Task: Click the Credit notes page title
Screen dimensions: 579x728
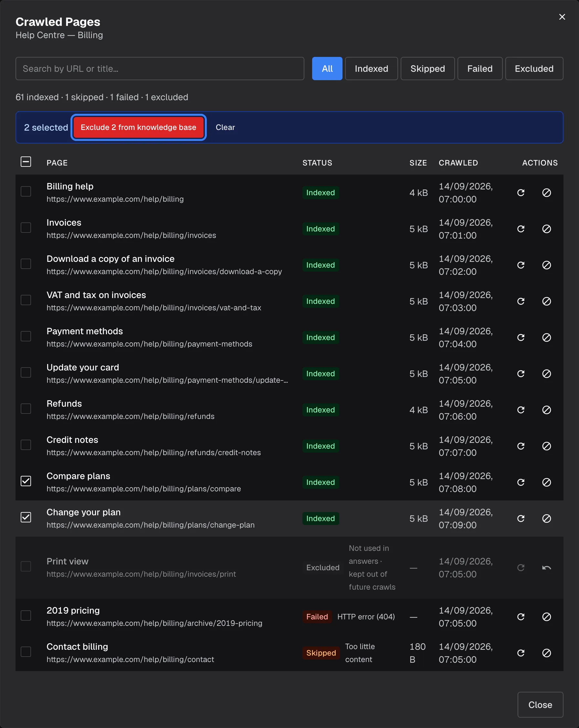Action: tap(72, 440)
